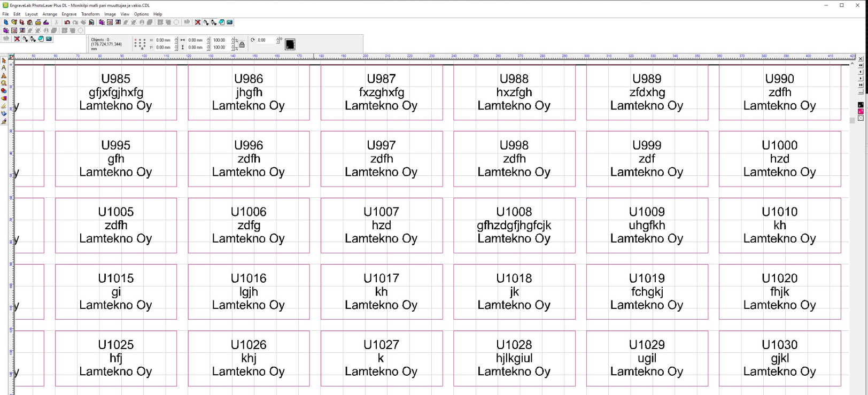Select the text tool with letter A
Image resolution: width=868 pixels, height=395 pixels.
tap(4, 68)
